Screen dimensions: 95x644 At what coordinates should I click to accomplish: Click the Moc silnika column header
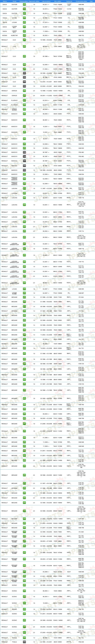coord(58,1)
